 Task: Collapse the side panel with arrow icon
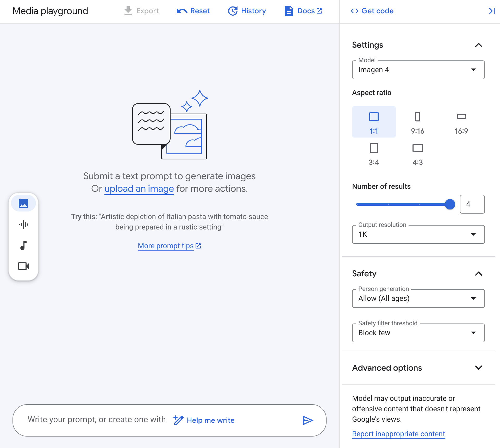492,11
